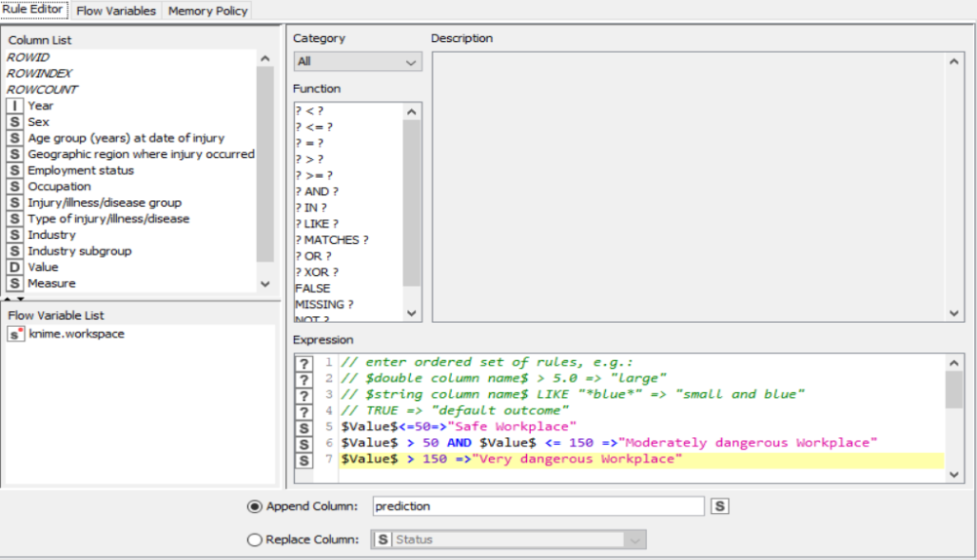Click the double type icon beside Value
The width and height of the screenshot is (977, 560).
click(15, 267)
